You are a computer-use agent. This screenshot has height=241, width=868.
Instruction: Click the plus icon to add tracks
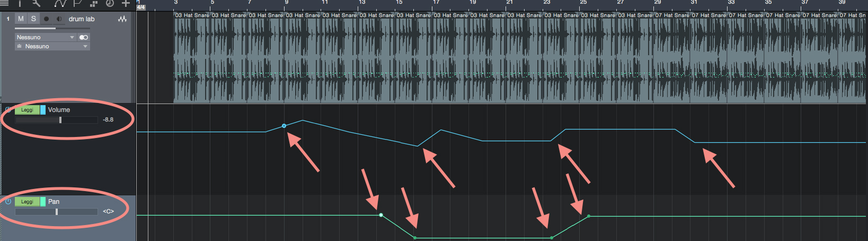pos(126,3)
